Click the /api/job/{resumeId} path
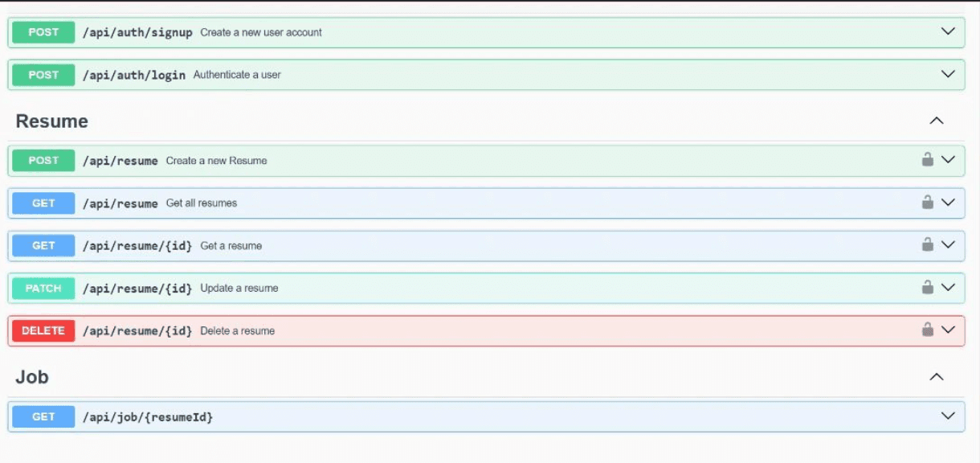 pyautogui.click(x=147, y=417)
